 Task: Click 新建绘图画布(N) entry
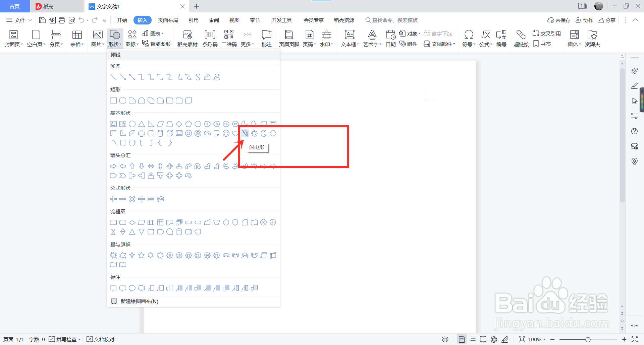pyautogui.click(x=139, y=301)
